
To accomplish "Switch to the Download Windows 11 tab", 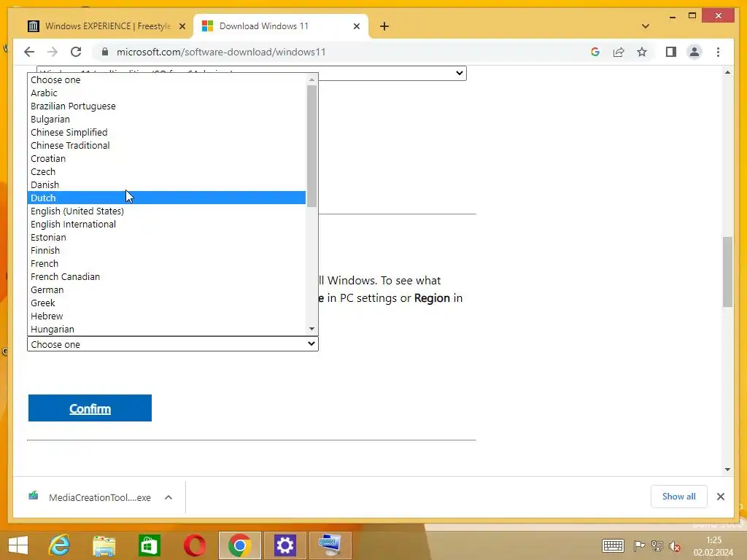I will coord(280,26).
